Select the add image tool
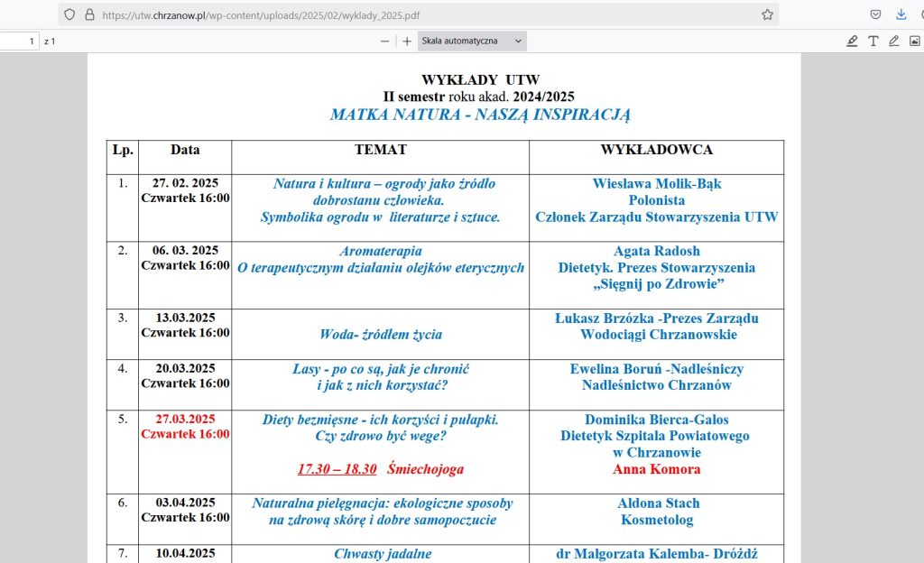The image size is (924, 563). [x=914, y=41]
